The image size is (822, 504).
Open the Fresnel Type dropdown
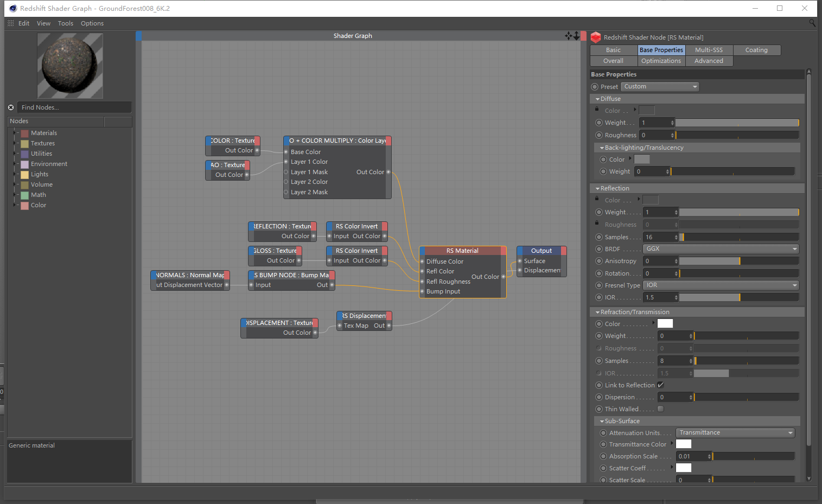pyautogui.click(x=721, y=285)
